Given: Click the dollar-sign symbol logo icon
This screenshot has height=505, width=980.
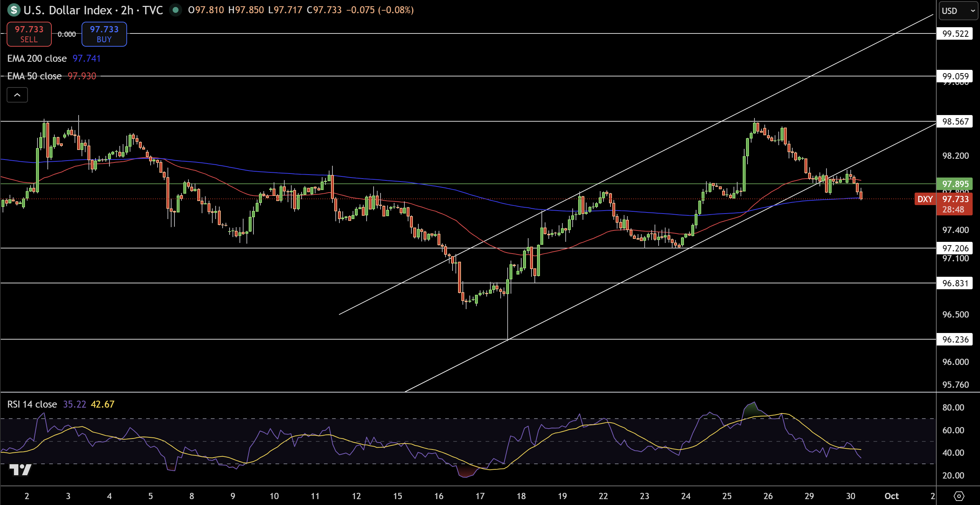Looking at the screenshot, I should point(14,10).
